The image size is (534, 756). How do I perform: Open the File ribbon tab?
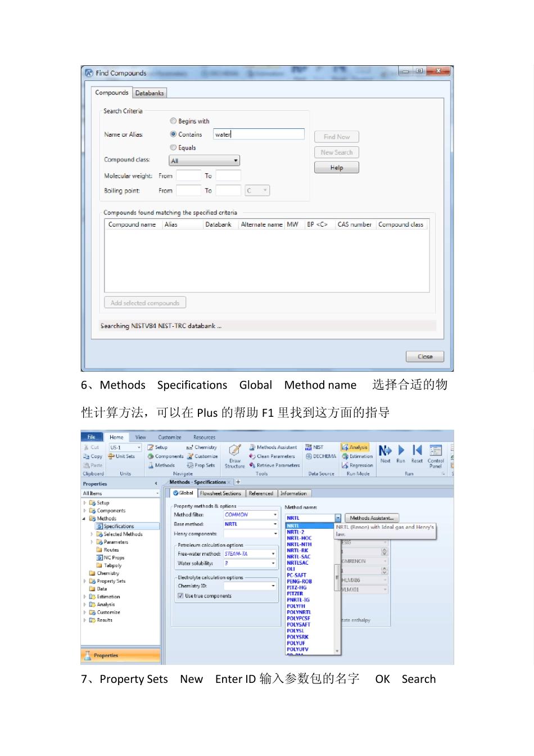(91, 437)
